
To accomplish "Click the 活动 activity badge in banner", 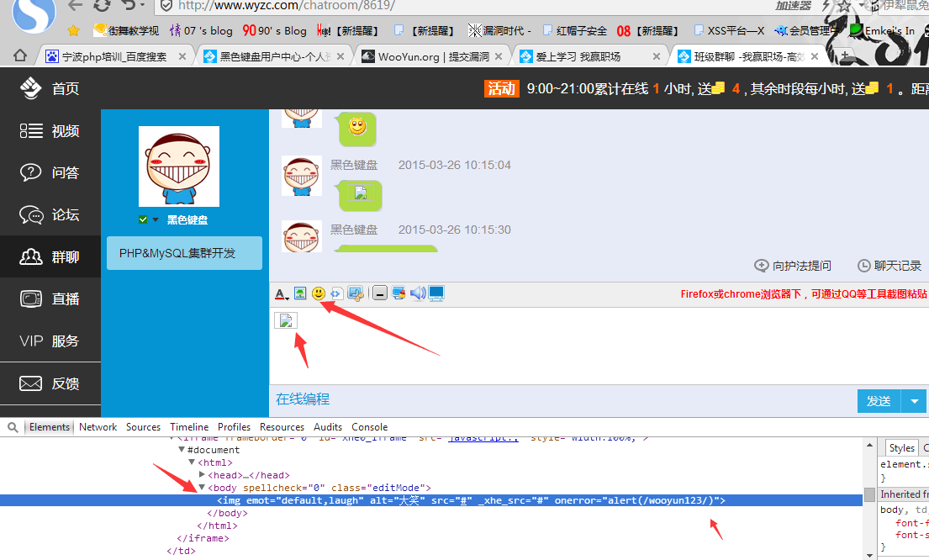I will point(501,88).
